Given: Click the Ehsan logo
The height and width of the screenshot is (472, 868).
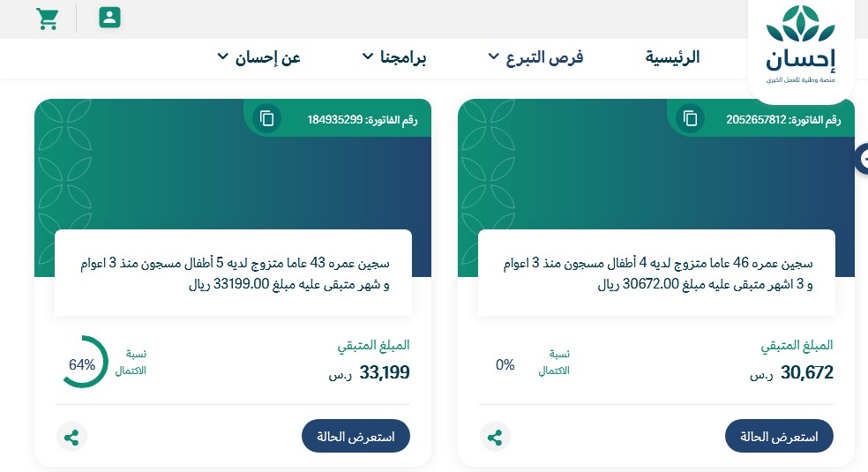Looking at the screenshot, I should point(800,45).
